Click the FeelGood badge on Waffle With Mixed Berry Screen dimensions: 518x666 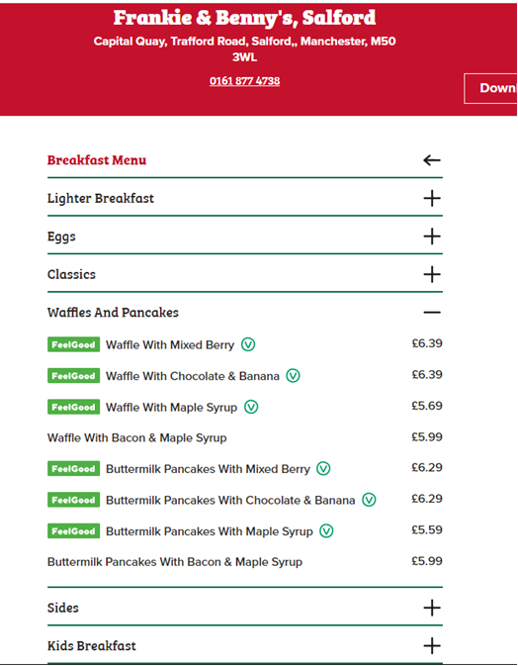click(x=73, y=344)
